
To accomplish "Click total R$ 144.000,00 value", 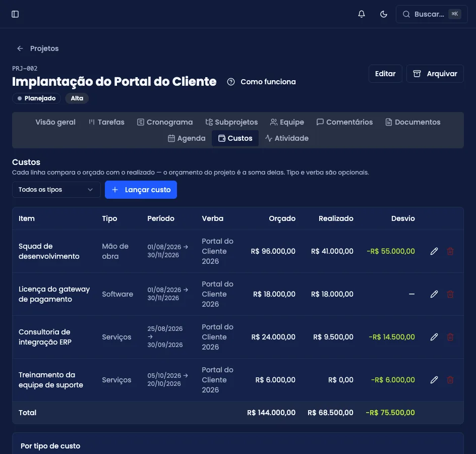I will pyautogui.click(x=271, y=413).
